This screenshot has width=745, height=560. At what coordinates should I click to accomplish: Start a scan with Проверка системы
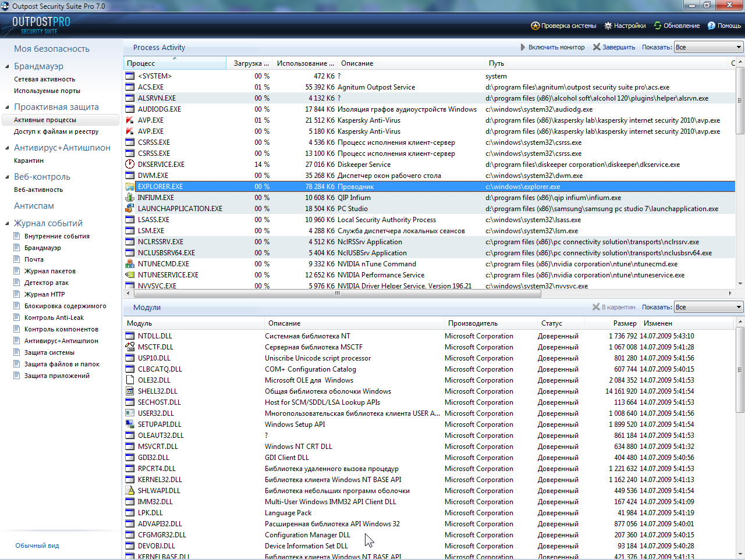click(x=563, y=26)
